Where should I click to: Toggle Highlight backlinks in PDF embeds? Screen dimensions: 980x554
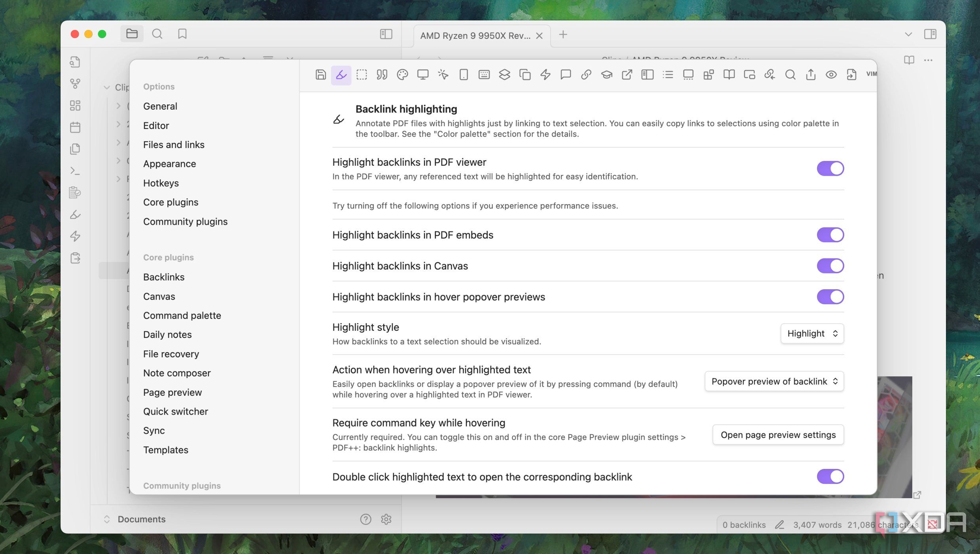[830, 235]
